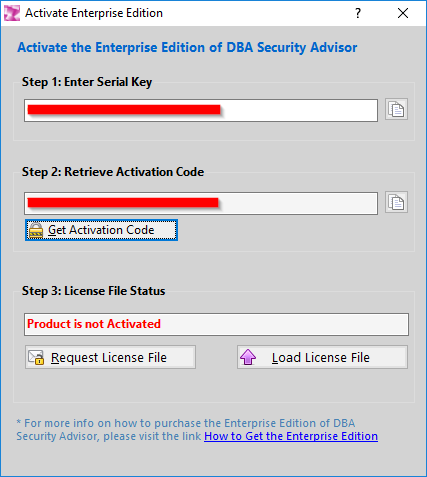
Task: Click the blue Activate the Enterprise Edition heading
Action: click(x=187, y=47)
